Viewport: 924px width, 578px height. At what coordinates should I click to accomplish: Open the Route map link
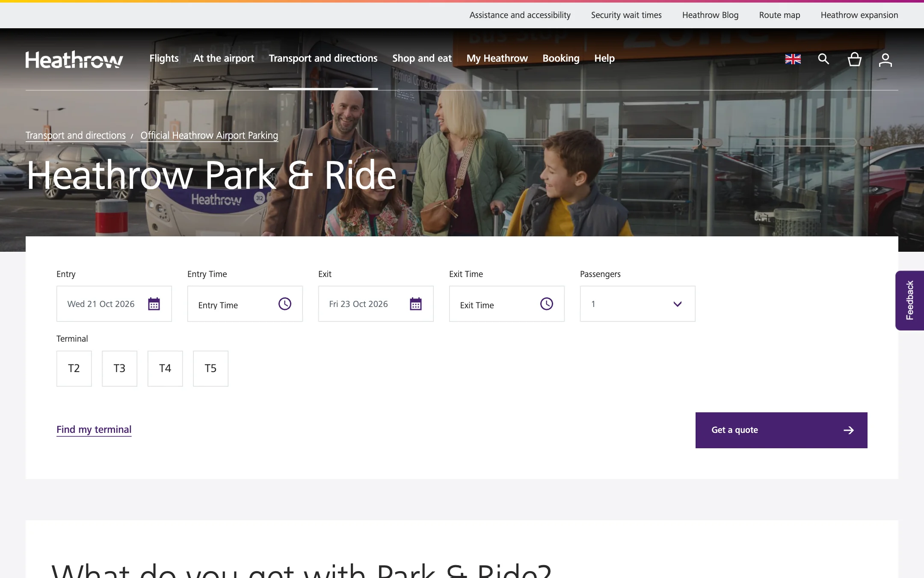pyautogui.click(x=779, y=15)
